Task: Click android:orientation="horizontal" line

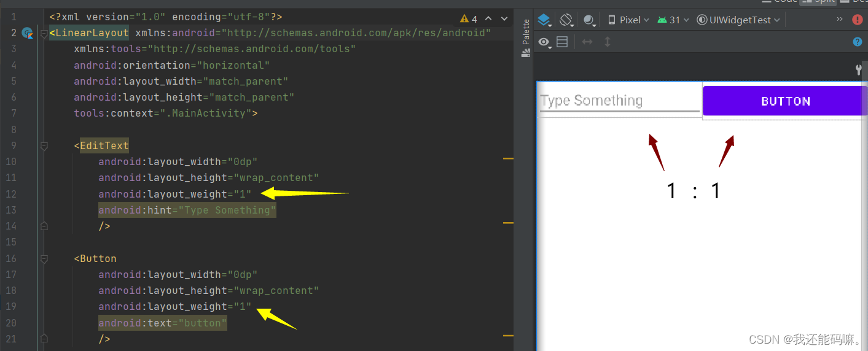Action: pyautogui.click(x=172, y=65)
